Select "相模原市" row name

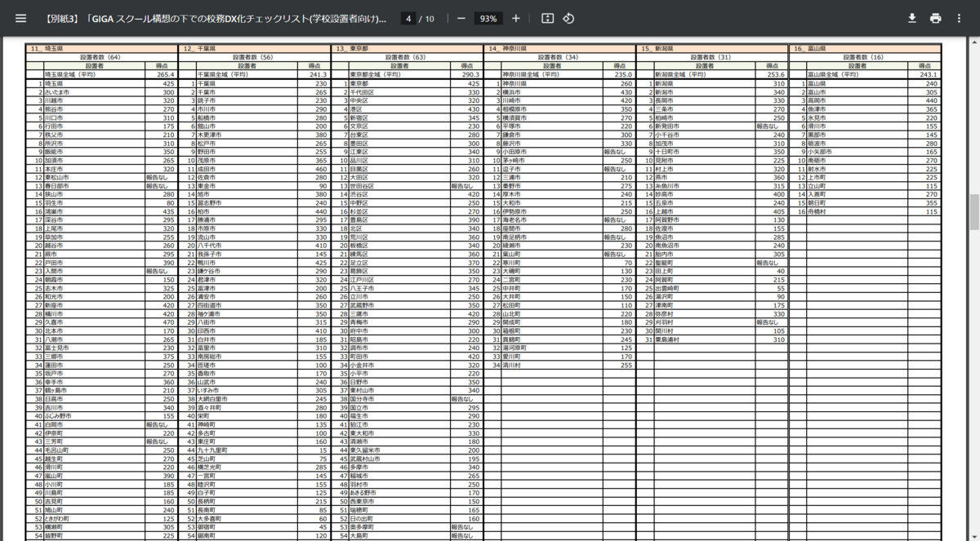(514, 109)
